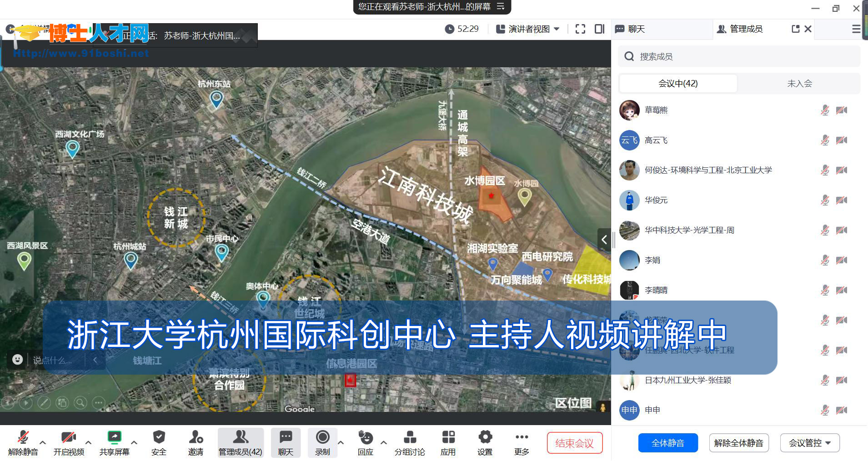The width and height of the screenshot is (868, 461).
Task: Toggle microphone for 日本九州工业大学-张佳颖
Action: 825,380
